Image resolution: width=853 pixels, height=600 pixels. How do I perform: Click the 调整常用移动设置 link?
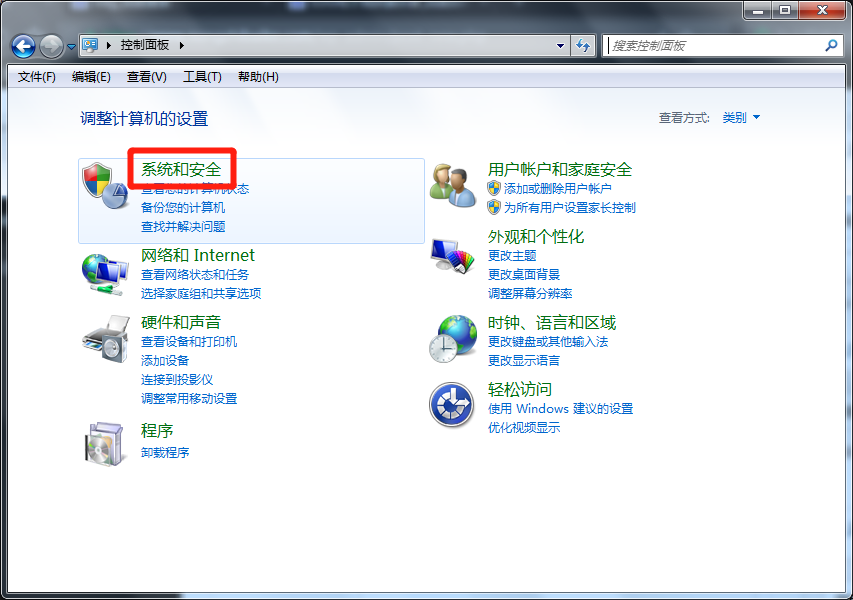point(189,399)
